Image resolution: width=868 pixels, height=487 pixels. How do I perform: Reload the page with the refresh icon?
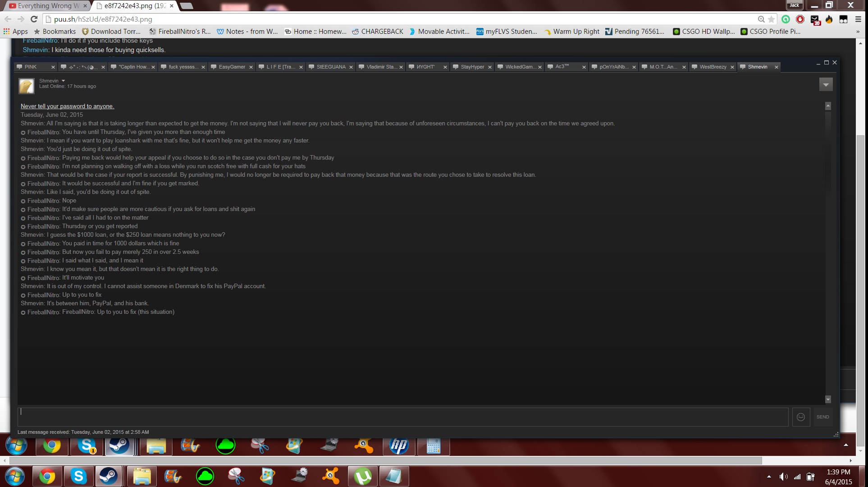[x=34, y=19]
